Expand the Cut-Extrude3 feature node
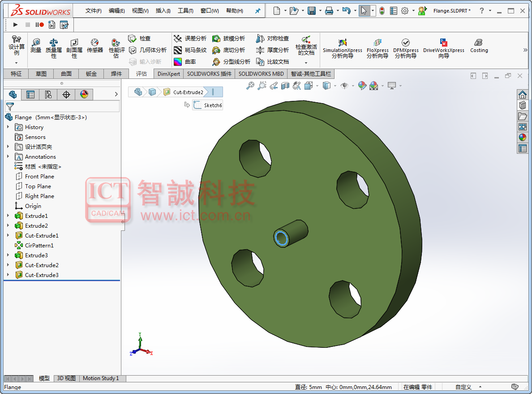 pos(8,275)
